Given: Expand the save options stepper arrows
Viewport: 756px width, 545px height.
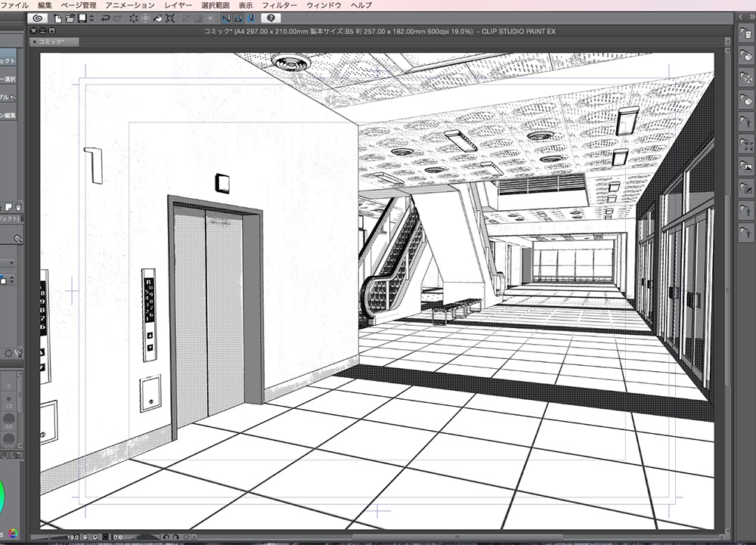Looking at the screenshot, I should click(91, 18).
